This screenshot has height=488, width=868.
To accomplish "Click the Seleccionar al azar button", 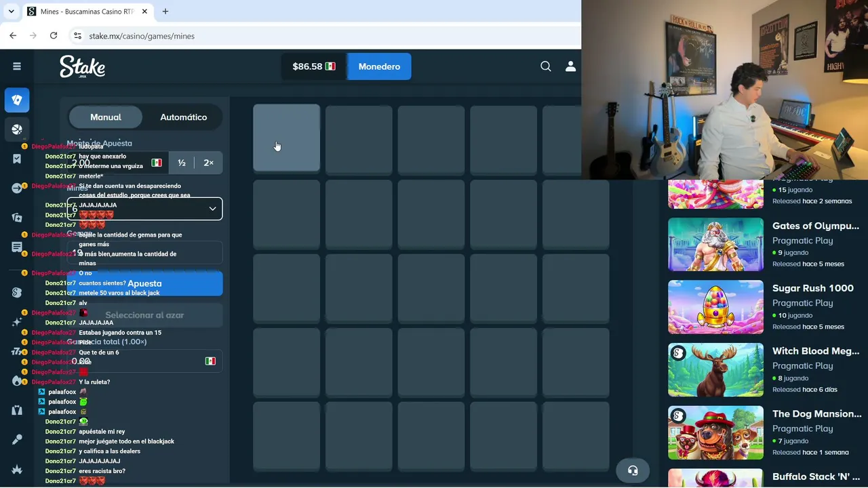I will pyautogui.click(x=144, y=315).
